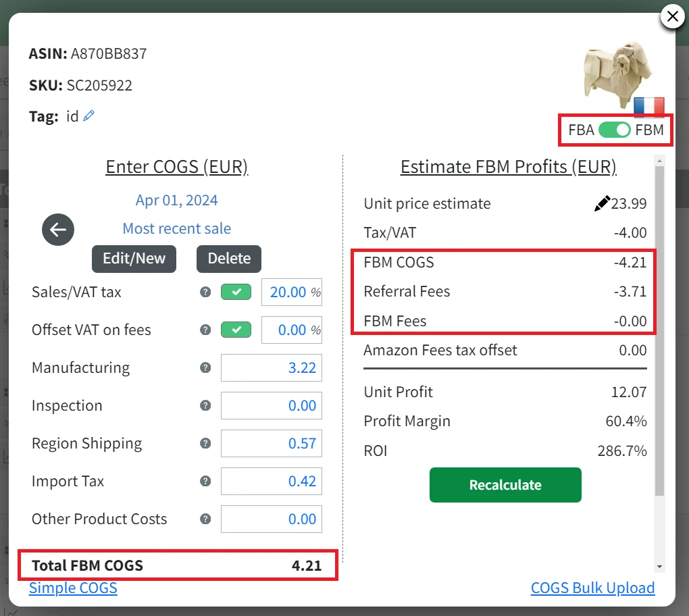
Task: Open help for Region Shipping
Action: click(205, 443)
